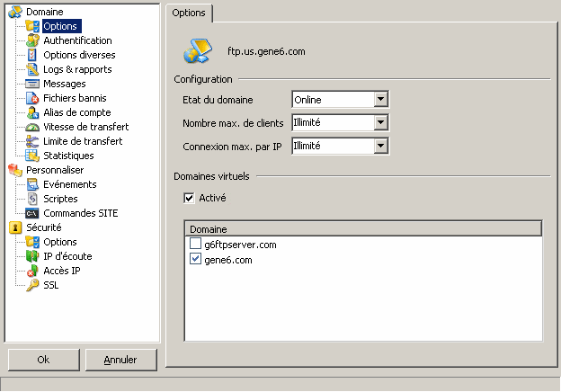Select Options diverses tree item
This screenshot has height=392, width=561.
pos(79,55)
